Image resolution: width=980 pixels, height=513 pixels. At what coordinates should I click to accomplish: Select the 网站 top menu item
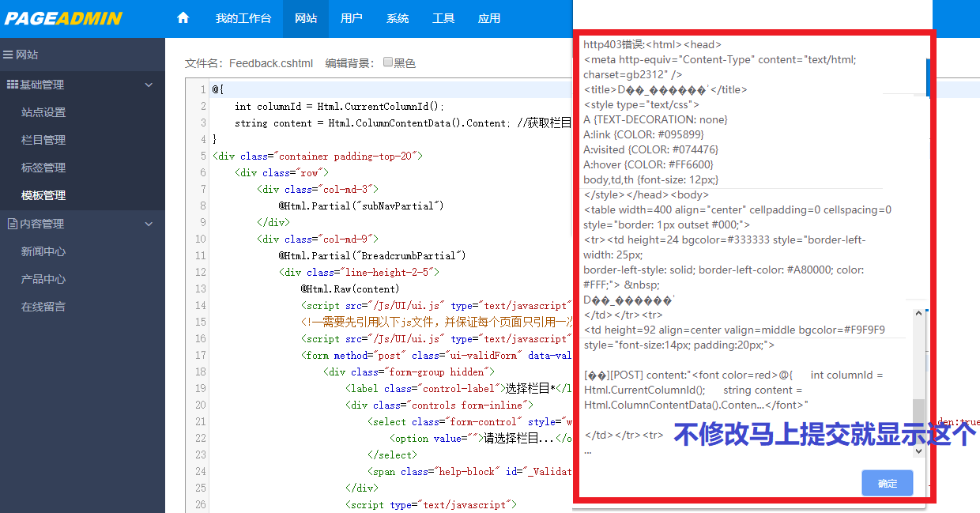pyautogui.click(x=306, y=18)
